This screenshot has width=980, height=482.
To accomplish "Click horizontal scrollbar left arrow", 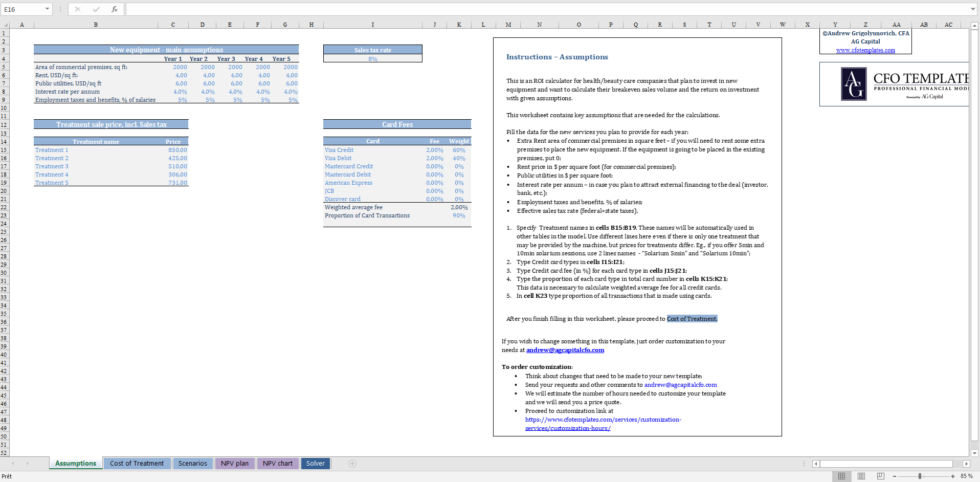I will pos(816,464).
